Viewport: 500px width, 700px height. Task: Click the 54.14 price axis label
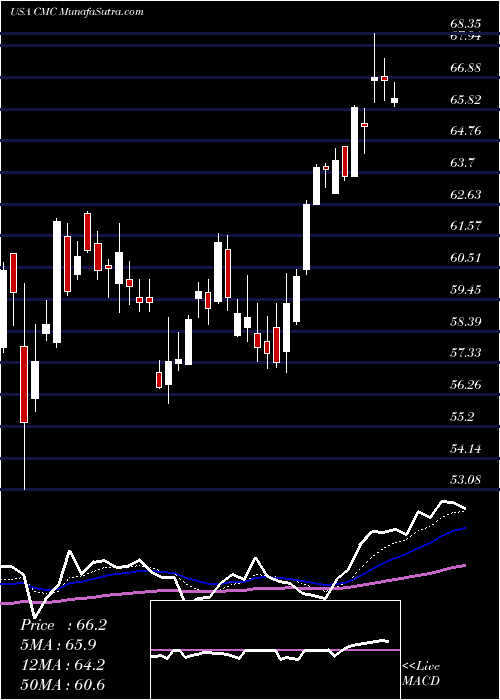pos(466,448)
